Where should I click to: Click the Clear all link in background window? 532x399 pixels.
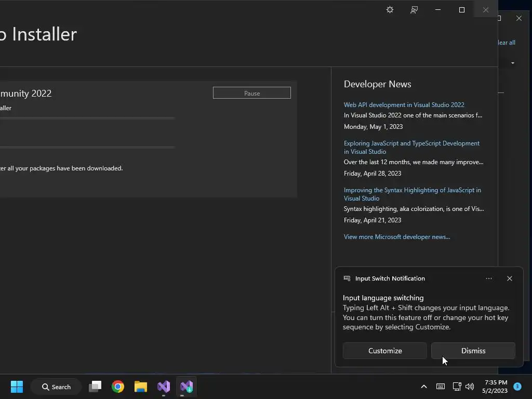[506, 43]
